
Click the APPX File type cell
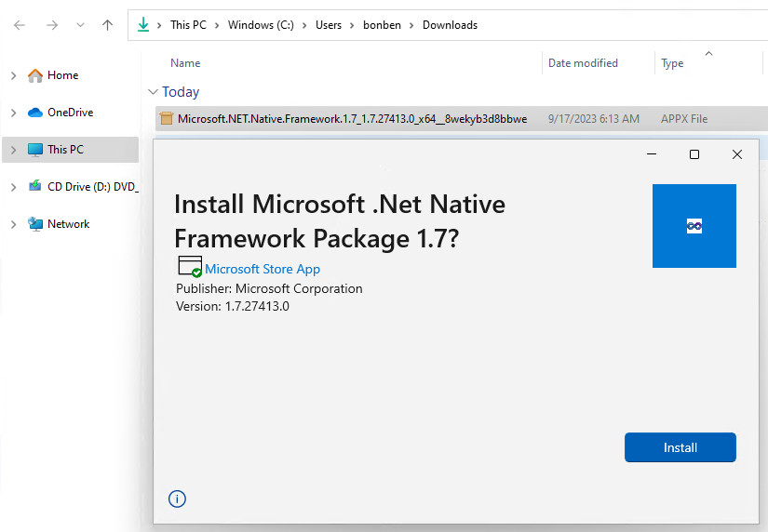(684, 119)
